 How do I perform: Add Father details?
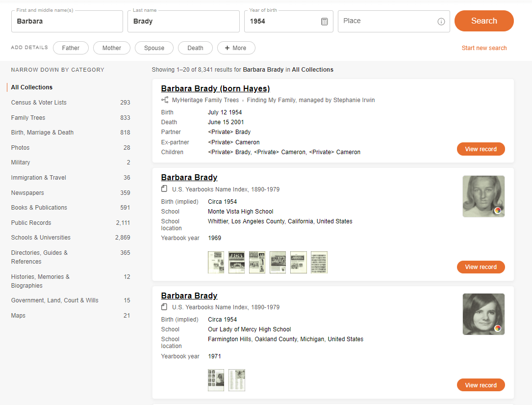click(x=71, y=48)
